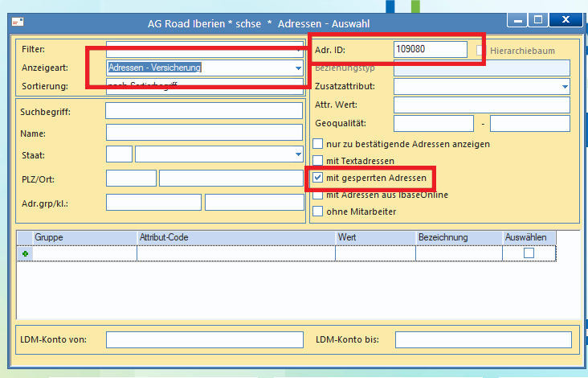Screen dimensions: 588x378
Task: Click into the Suchbegriff field
Action: pyautogui.click(x=204, y=111)
